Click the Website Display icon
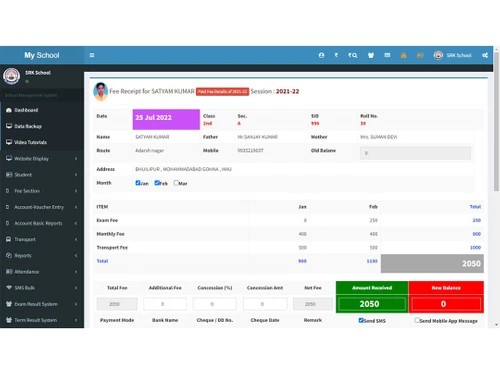 tap(9, 158)
